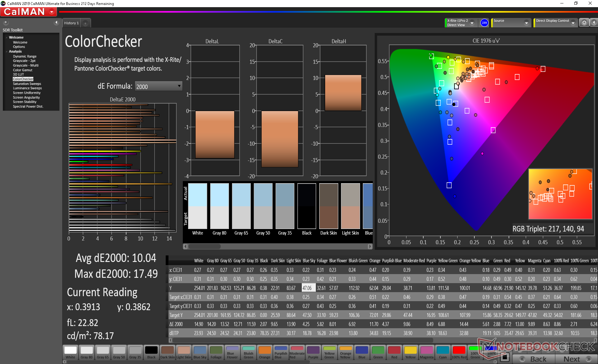Select the Orange color patch swatch
The image size is (598, 364).
(x=264, y=352)
